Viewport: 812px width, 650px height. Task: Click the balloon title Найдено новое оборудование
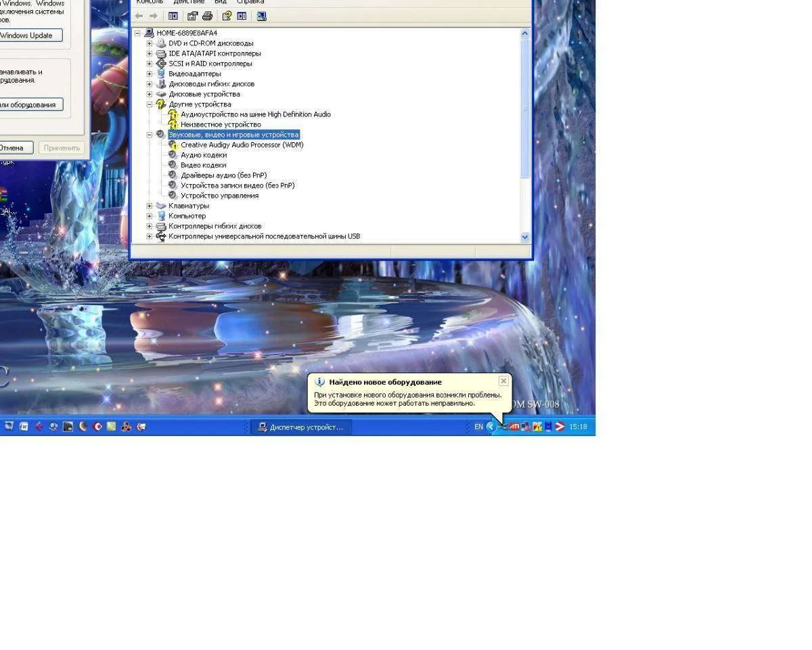pyautogui.click(x=385, y=383)
